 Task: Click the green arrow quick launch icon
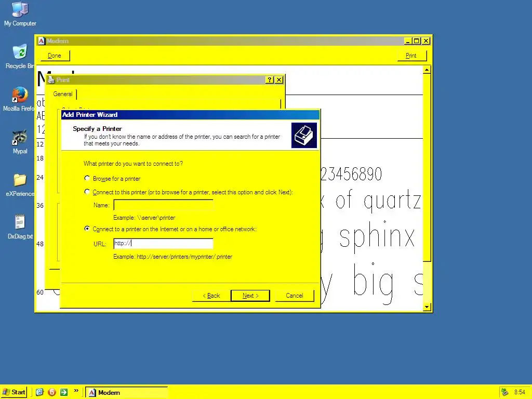point(64,392)
